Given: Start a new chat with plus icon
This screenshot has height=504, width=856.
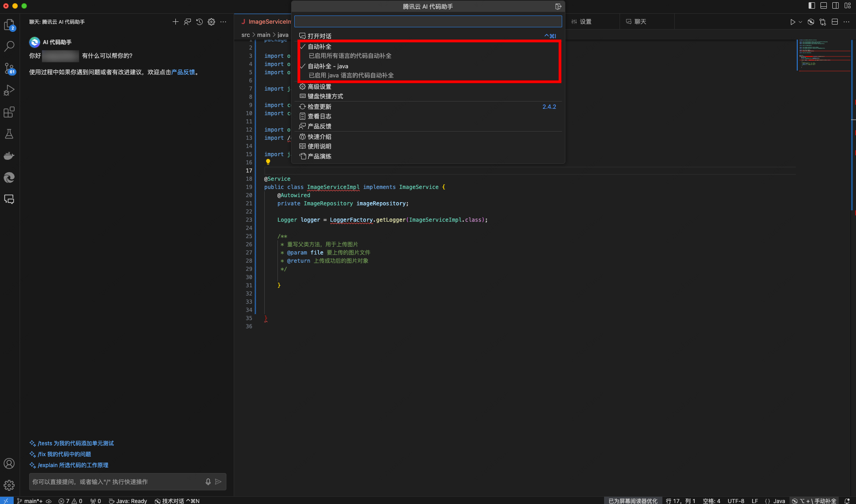Looking at the screenshot, I should pyautogui.click(x=175, y=22).
